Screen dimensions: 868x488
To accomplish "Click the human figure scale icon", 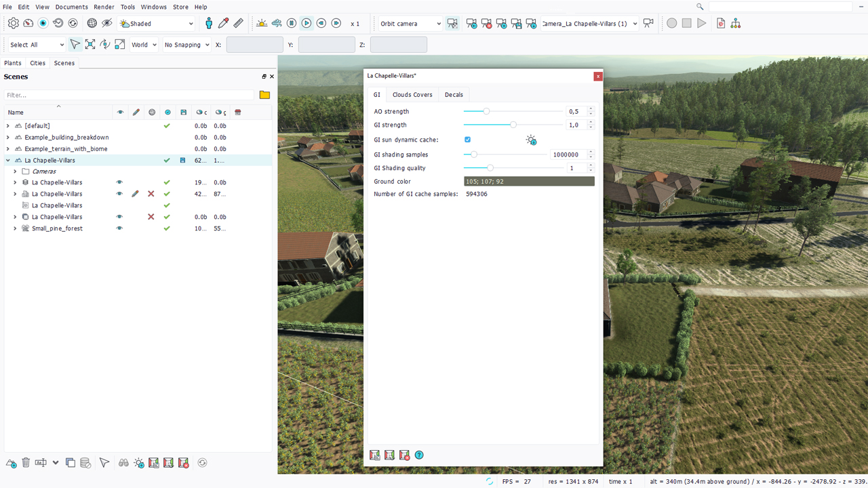I will [x=209, y=23].
